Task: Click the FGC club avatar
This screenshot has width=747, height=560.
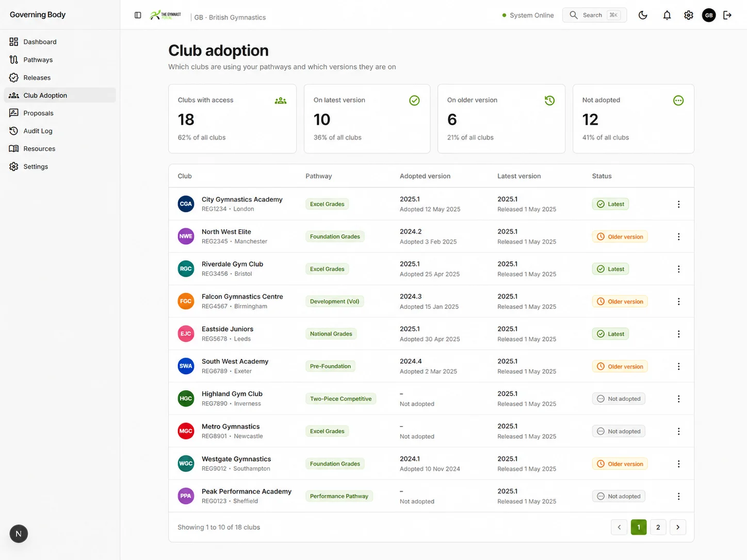Action: coord(186,302)
